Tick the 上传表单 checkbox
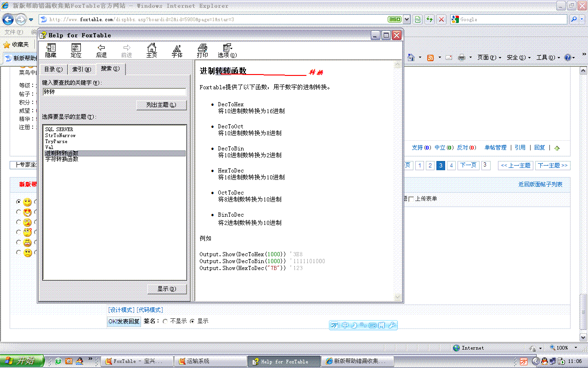Screen dimensions: 588x368 (411, 199)
